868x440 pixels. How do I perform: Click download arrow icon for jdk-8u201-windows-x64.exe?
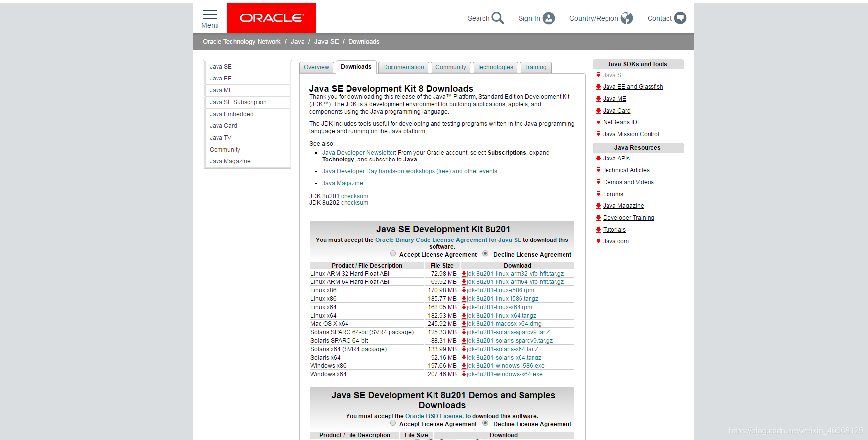464,374
